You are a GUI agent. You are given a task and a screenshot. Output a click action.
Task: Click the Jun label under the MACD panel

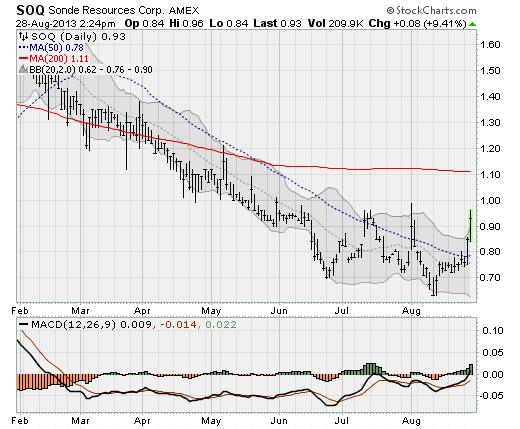point(279,420)
